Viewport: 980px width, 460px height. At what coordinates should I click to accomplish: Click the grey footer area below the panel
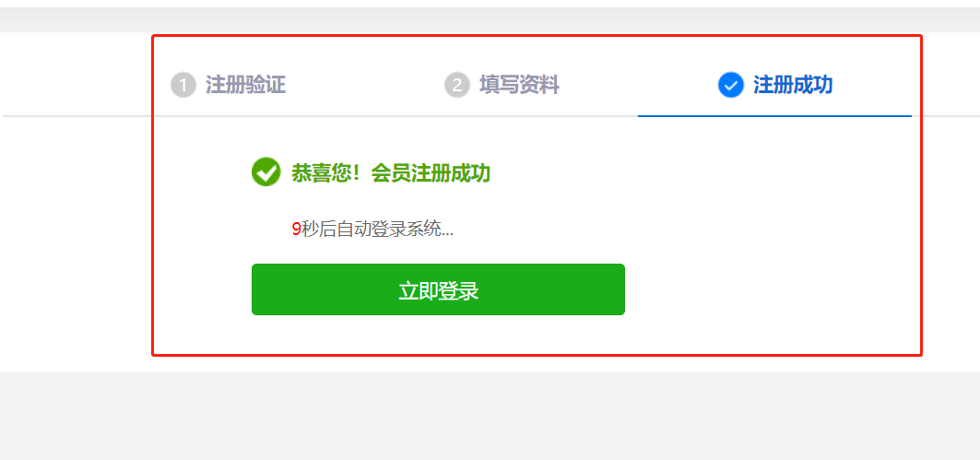click(x=490, y=417)
